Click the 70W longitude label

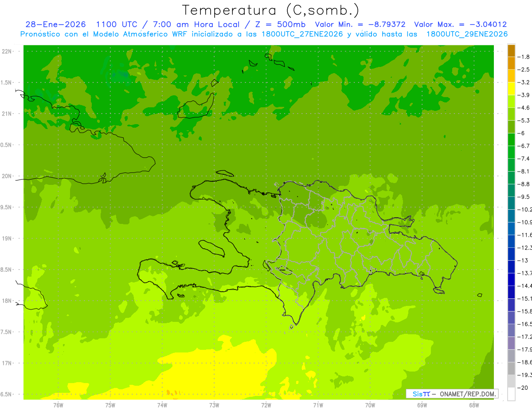(x=370, y=405)
